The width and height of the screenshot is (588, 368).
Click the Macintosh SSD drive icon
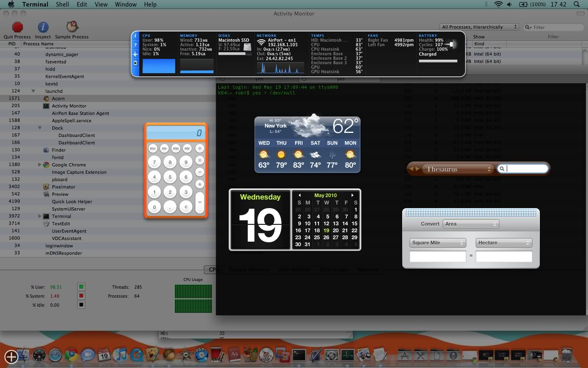point(247,48)
